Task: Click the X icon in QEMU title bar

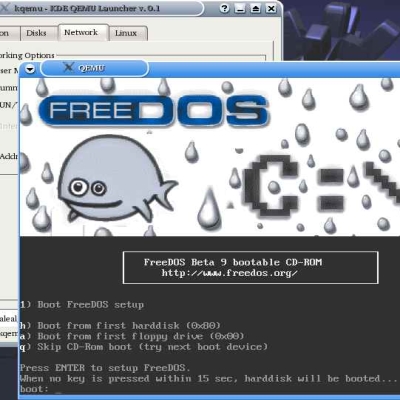Action: coord(68,68)
